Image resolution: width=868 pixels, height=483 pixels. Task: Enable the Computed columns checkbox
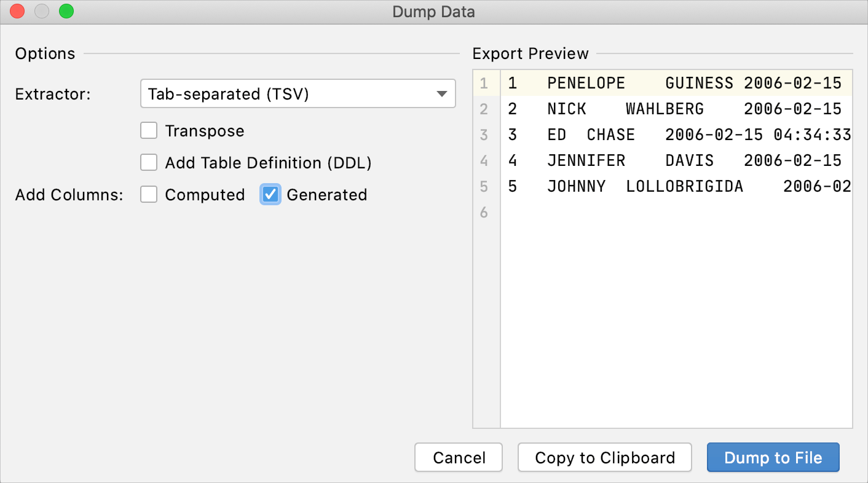click(149, 195)
